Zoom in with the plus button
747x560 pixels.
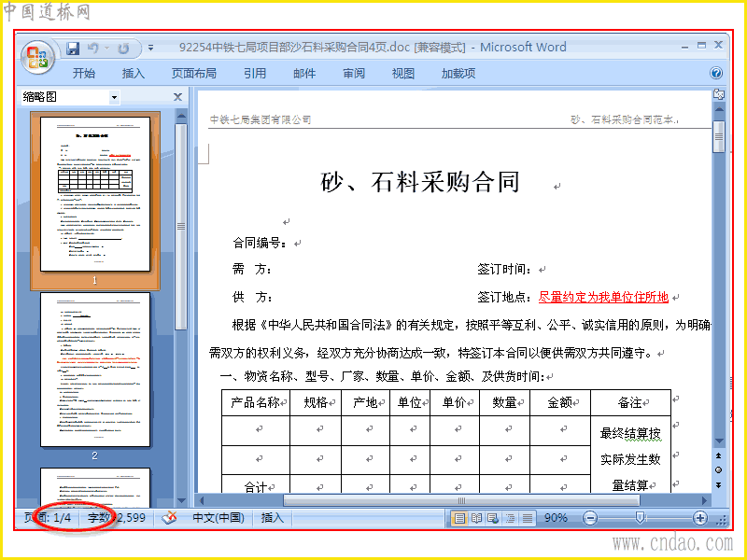point(699,518)
